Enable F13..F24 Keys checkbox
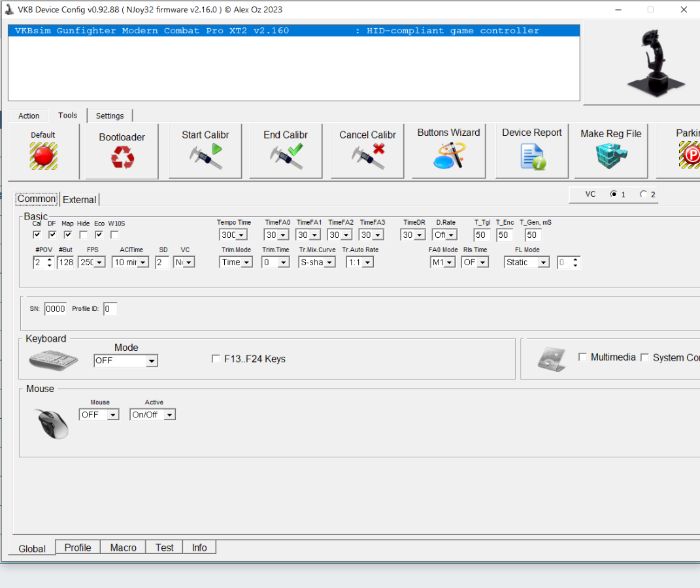 (x=216, y=359)
